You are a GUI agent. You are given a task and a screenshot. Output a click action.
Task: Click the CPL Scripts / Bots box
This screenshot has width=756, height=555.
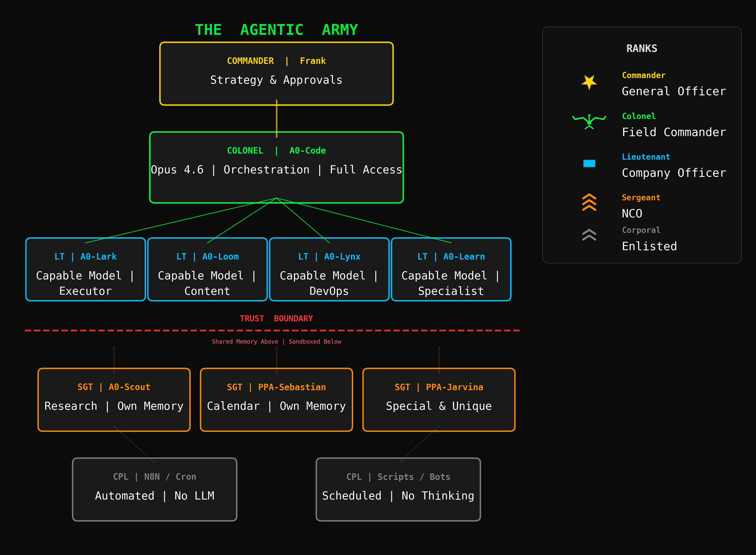[398, 489]
